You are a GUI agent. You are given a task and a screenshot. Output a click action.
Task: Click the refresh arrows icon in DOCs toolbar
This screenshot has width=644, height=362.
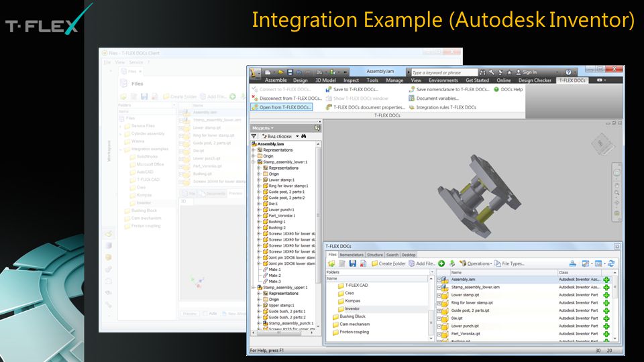[611, 263]
